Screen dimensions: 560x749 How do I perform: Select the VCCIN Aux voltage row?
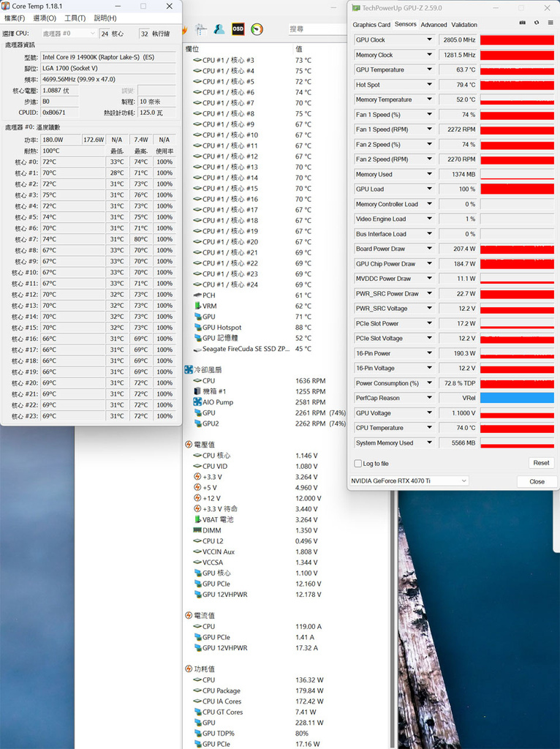pos(265,552)
